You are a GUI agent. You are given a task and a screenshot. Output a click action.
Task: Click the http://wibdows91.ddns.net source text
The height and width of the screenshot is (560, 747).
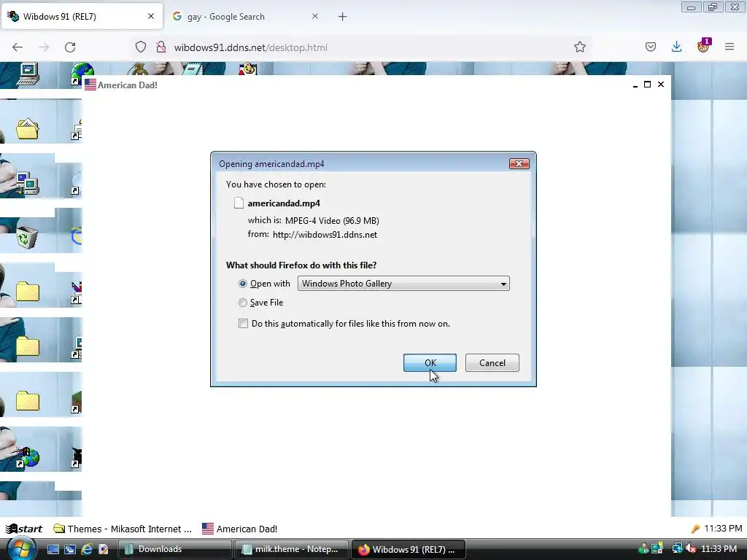point(325,235)
